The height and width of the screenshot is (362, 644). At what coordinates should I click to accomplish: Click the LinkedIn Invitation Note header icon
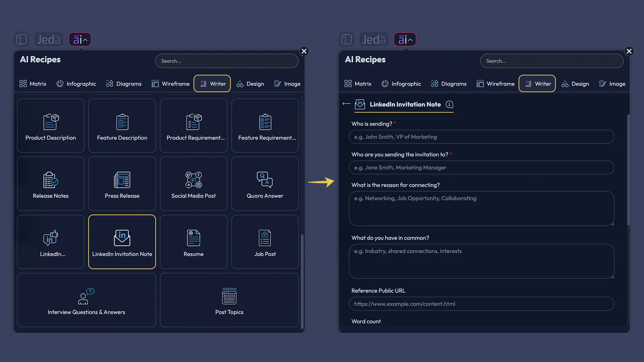point(360,104)
